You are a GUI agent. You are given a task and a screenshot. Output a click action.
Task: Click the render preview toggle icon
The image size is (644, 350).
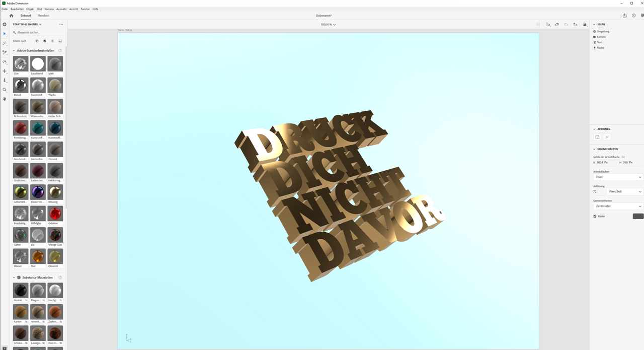[x=585, y=24]
